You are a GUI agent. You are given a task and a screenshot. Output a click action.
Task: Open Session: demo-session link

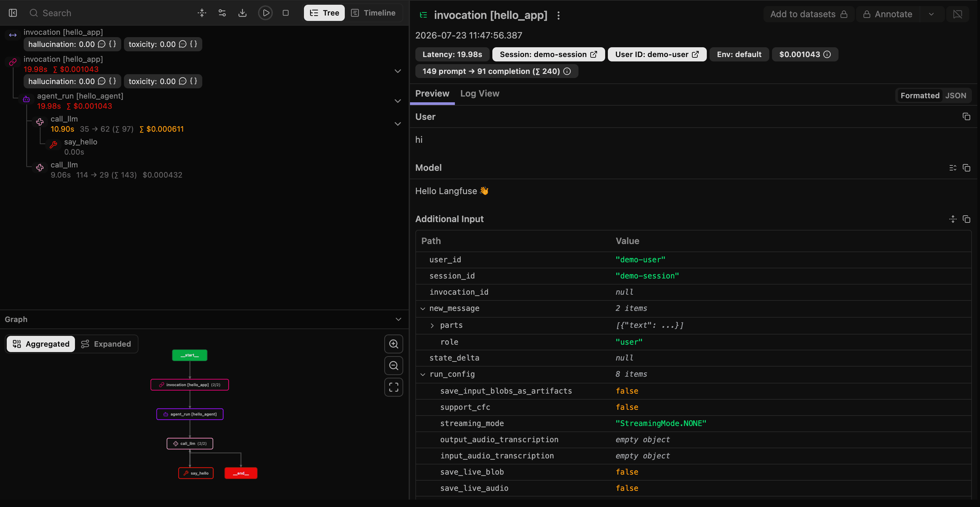(x=548, y=54)
